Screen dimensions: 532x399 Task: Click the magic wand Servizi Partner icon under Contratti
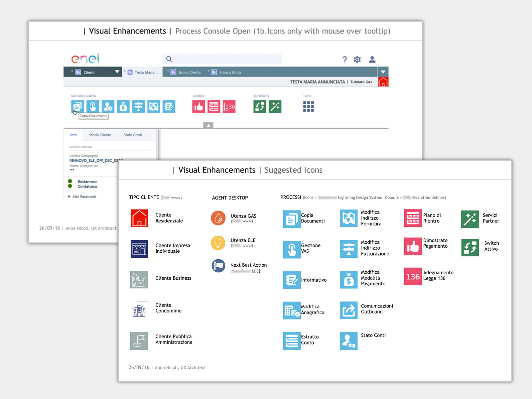coord(275,107)
